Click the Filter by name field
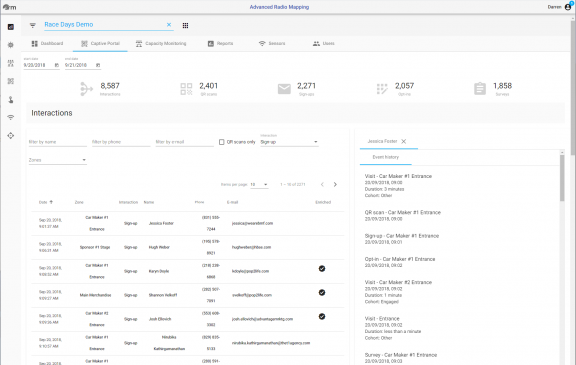 click(58, 142)
